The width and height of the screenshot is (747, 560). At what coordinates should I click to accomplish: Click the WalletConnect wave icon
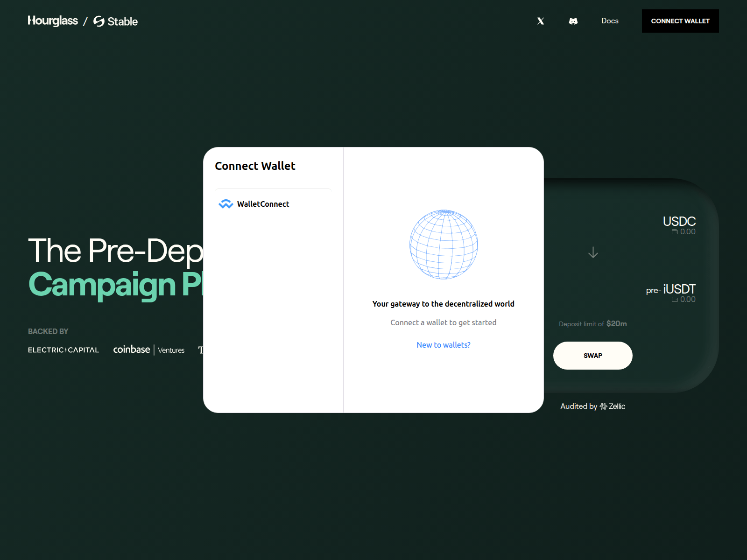click(226, 204)
